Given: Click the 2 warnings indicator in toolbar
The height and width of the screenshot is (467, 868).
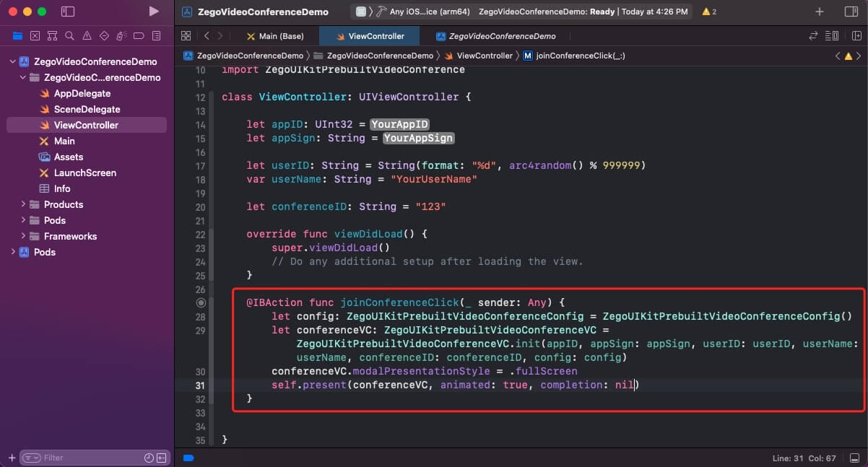Looking at the screenshot, I should pyautogui.click(x=709, y=12).
